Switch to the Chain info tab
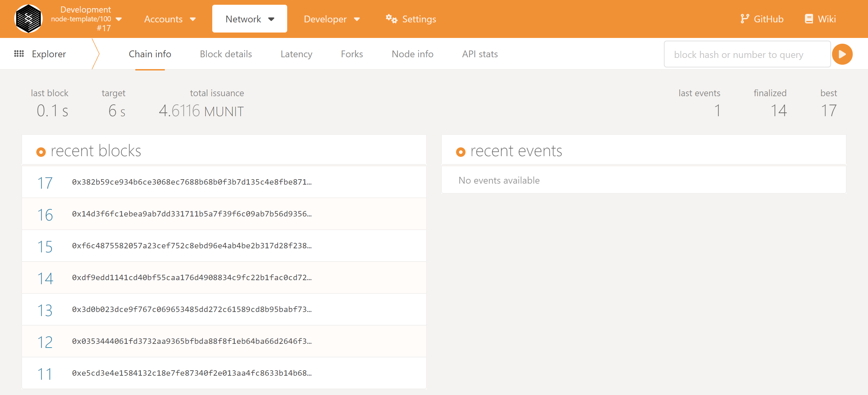This screenshot has height=395, width=868. pyautogui.click(x=150, y=54)
